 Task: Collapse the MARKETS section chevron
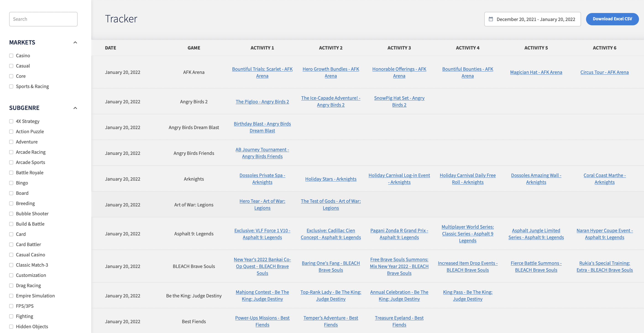[75, 42]
